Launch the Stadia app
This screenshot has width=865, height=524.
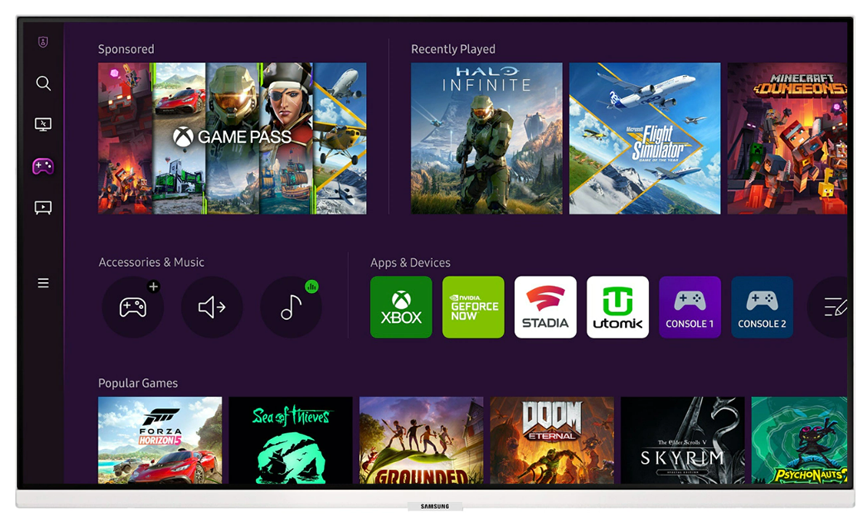point(546,307)
